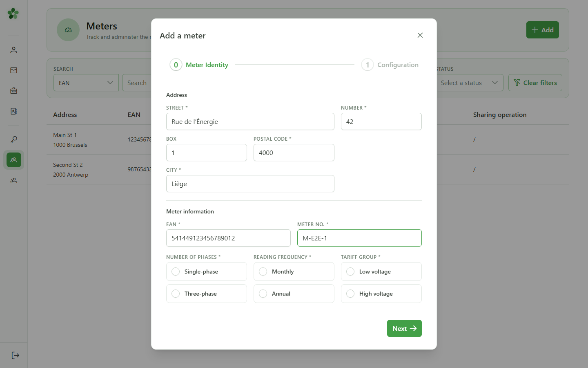Click the logout icon in sidebar
The width and height of the screenshot is (588, 368).
[15, 355]
